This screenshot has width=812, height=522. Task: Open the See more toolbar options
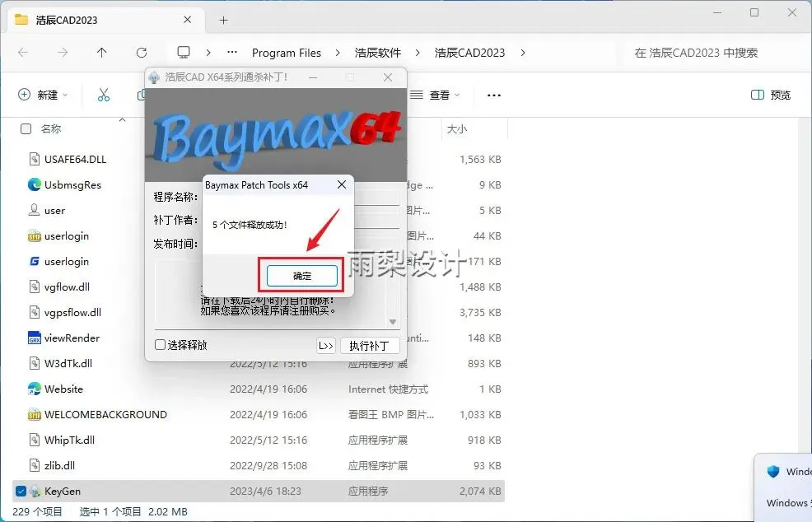tap(494, 96)
